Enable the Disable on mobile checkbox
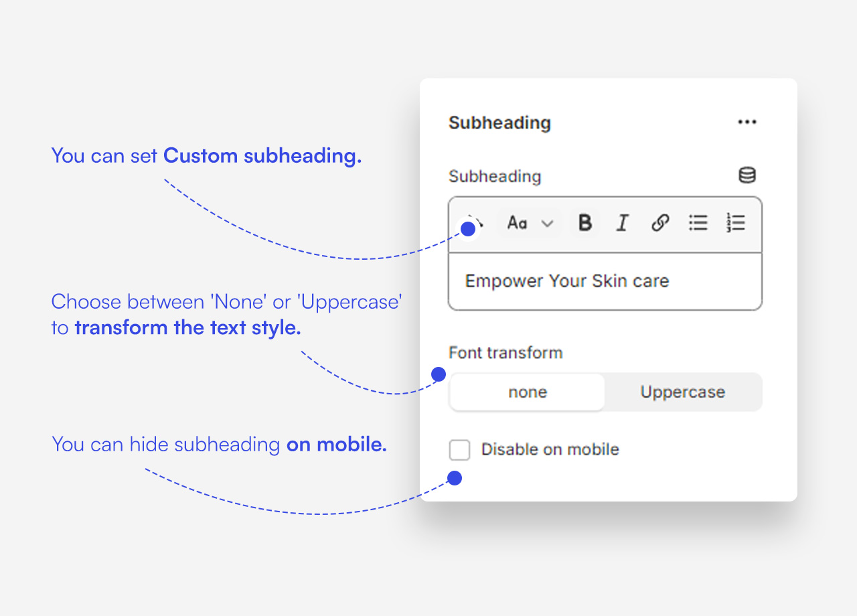 (x=459, y=450)
